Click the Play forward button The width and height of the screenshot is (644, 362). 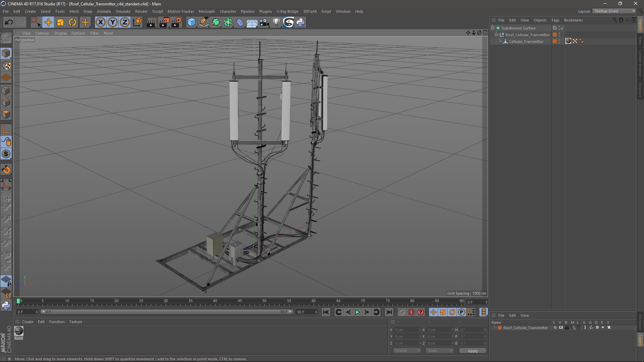(x=357, y=312)
